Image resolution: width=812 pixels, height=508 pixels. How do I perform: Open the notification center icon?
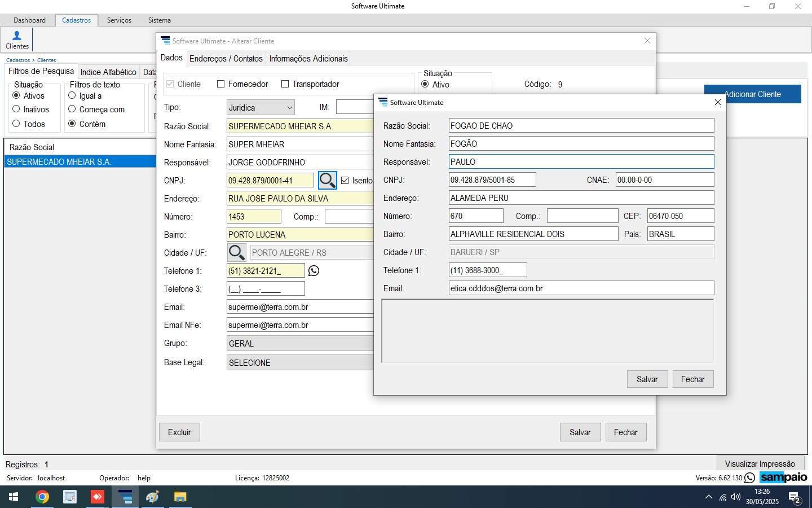pos(795,497)
